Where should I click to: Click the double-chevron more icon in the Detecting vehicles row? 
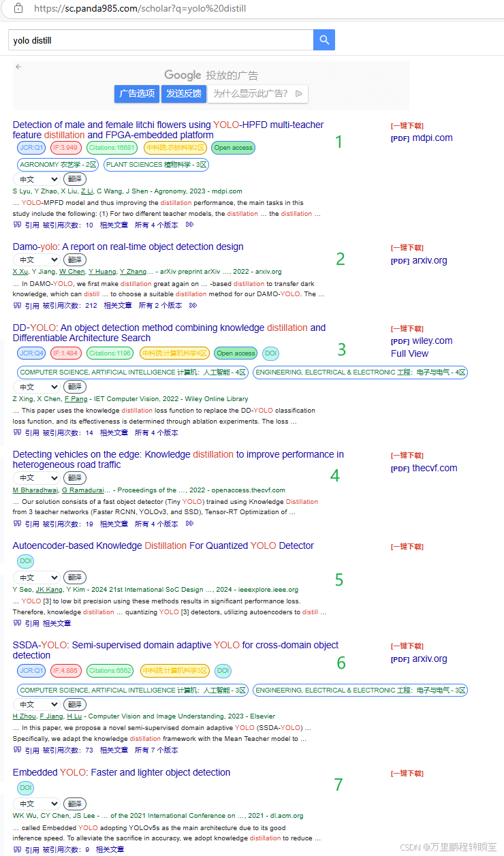(190, 524)
